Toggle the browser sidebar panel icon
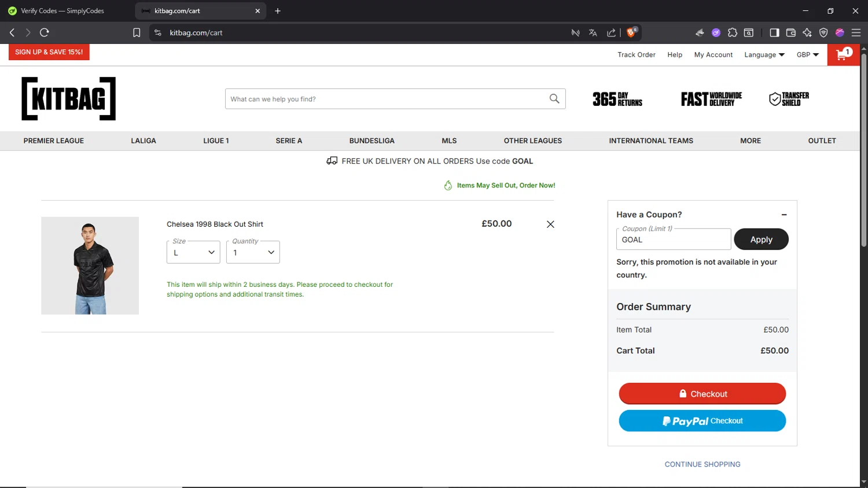This screenshot has height=488, width=868. [x=774, y=33]
